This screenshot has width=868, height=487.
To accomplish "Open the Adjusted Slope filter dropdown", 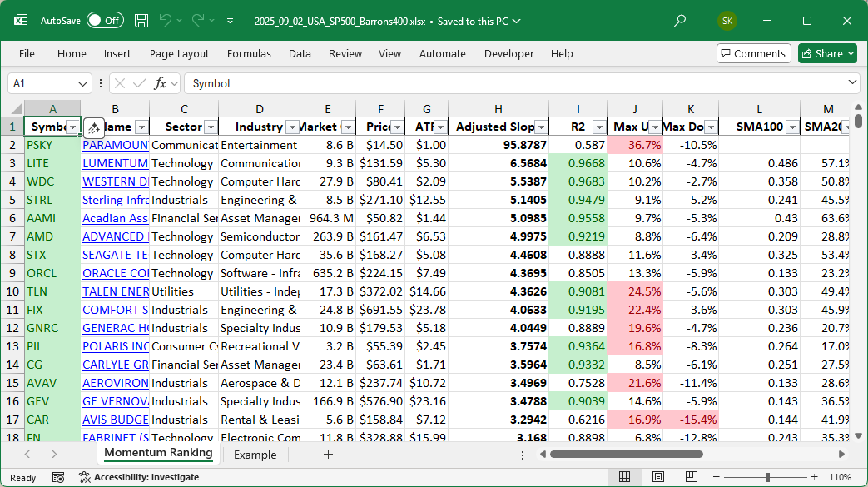I will pos(541,127).
